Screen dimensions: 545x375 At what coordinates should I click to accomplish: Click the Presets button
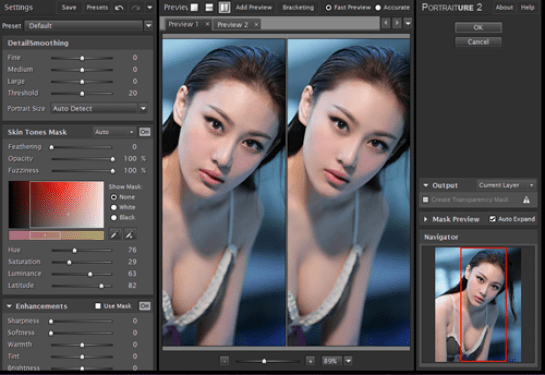[x=97, y=7]
